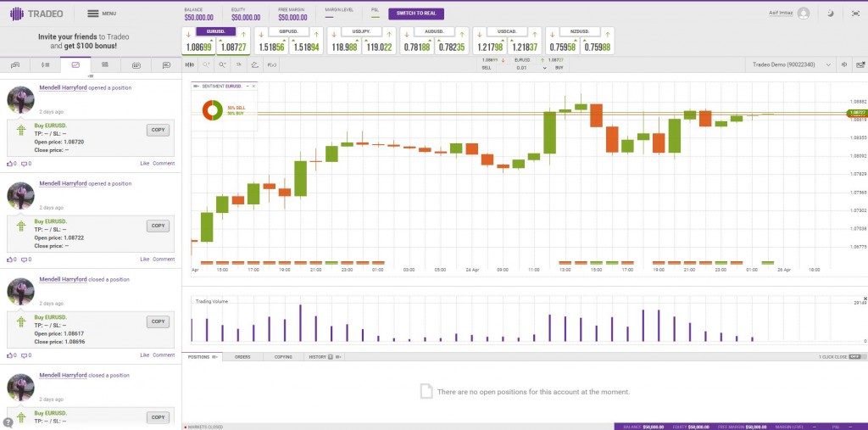The height and width of the screenshot is (430, 868).
Task: Change chart type candlestick icon
Action: (190, 64)
